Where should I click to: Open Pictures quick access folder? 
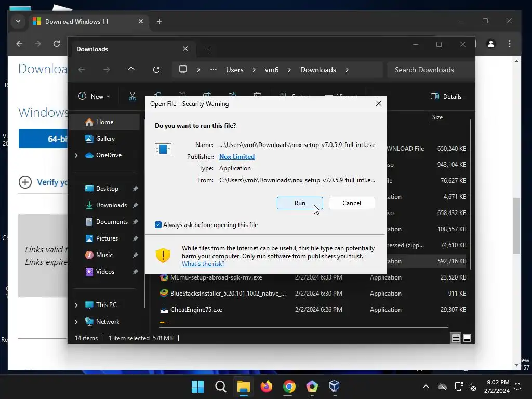[107, 238]
